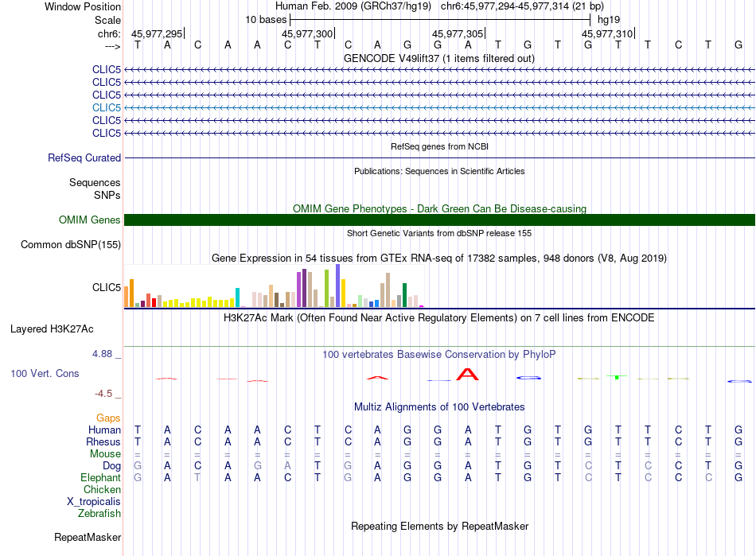This screenshot has height=556, width=756.
Task: Click the orange Gaps label
Action: point(108,418)
